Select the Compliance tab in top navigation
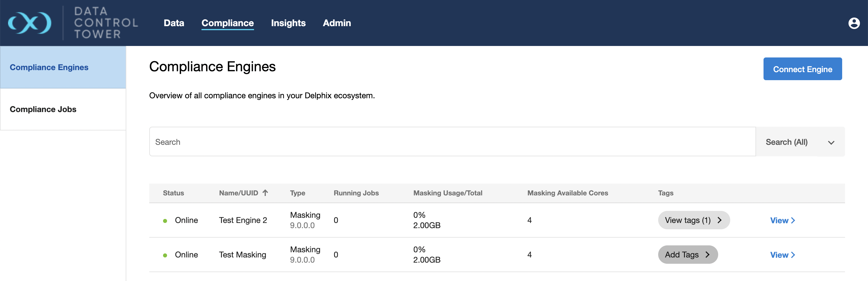Viewport: 868px width, 281px height. [x=227, y=23]
